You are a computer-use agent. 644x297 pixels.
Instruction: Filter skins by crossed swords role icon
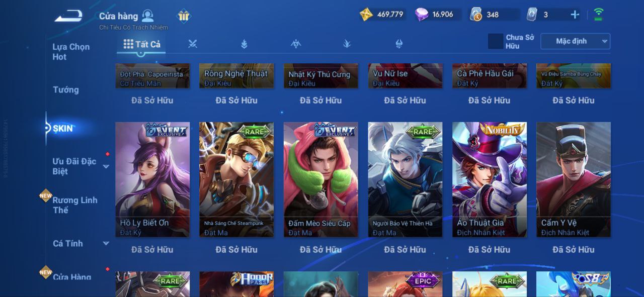tap(192, 44)
